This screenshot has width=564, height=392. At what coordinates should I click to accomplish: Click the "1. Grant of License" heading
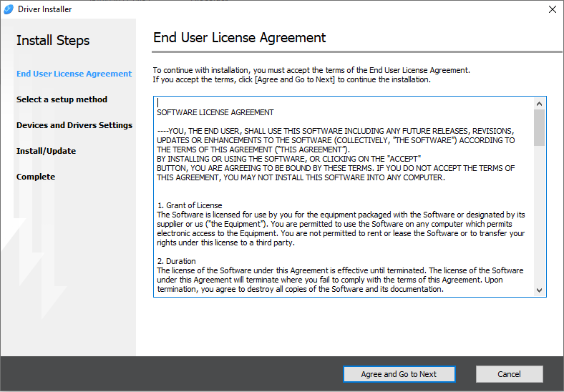click(x=190, y=205)
